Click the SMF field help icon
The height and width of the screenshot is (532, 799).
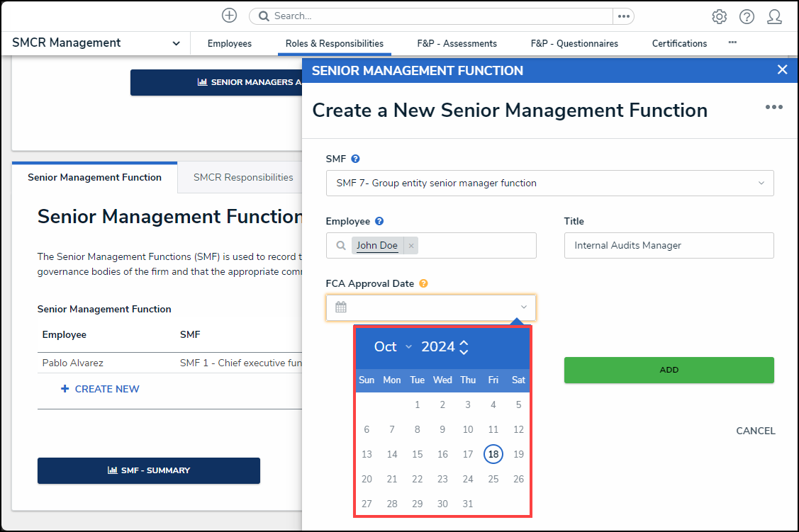(x=356, y=159)
